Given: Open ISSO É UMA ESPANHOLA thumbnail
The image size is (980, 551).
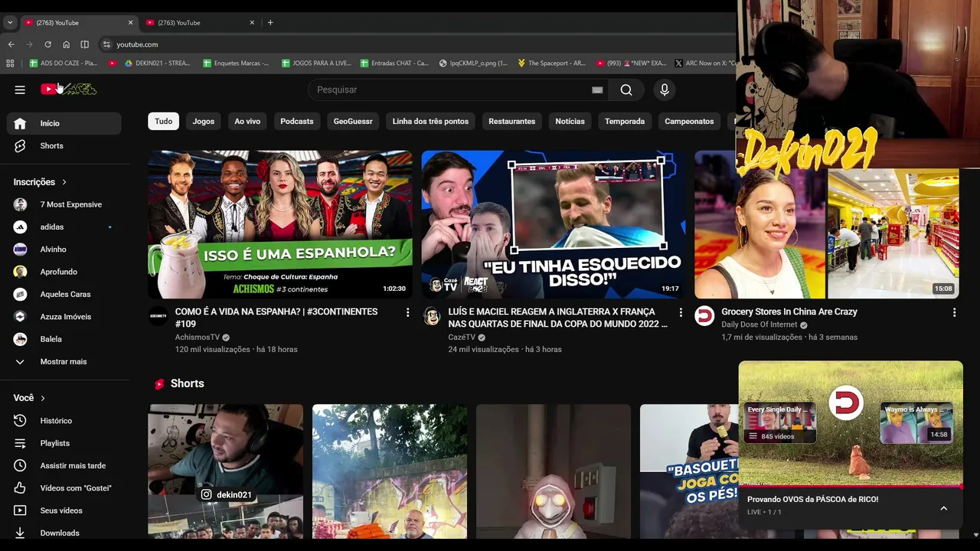Looking at the screenshot, I should point(280,224).
